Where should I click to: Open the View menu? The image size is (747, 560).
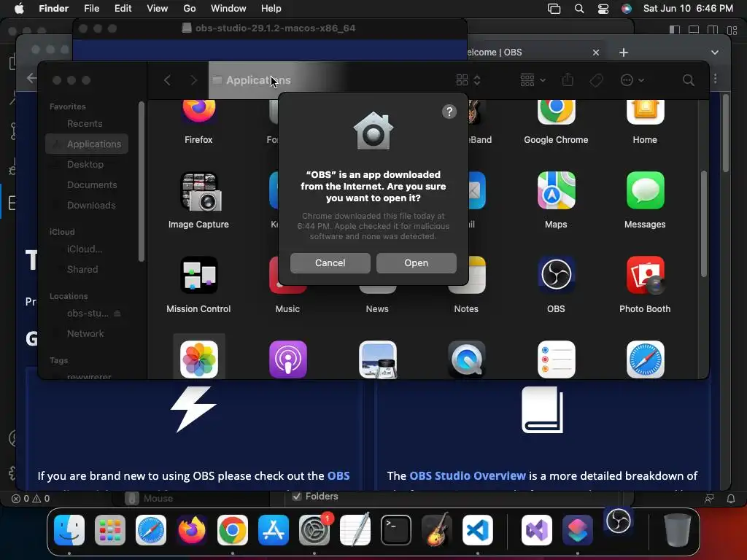coord(158,9)
